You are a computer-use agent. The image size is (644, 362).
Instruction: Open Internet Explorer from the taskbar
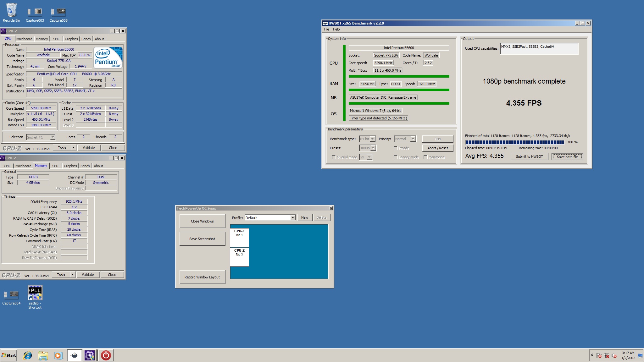(x=28, y=355)
